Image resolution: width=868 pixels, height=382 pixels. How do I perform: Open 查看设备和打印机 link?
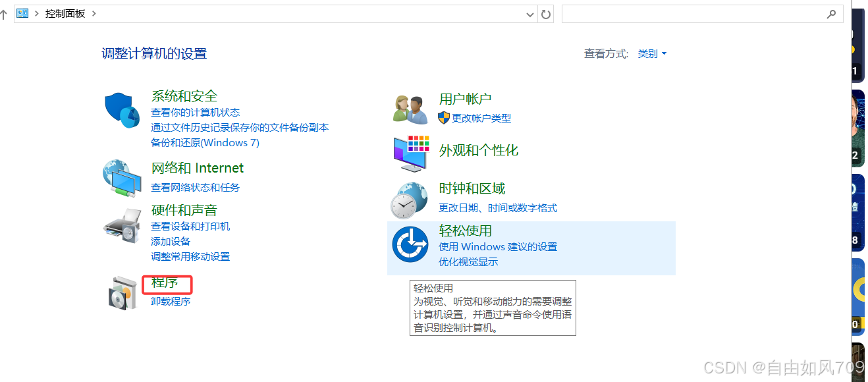click(x=190, y=227)
